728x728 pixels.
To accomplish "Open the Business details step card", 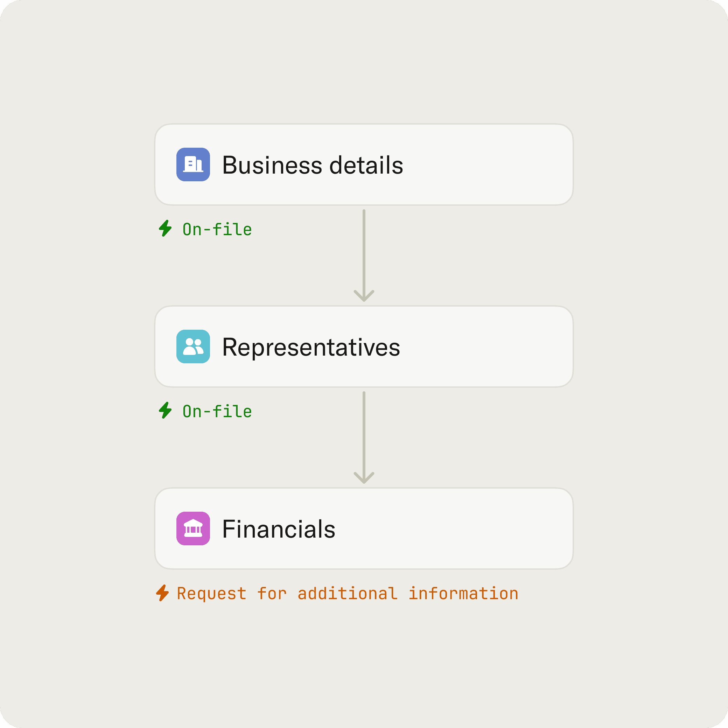I will [x=364, y=164].
